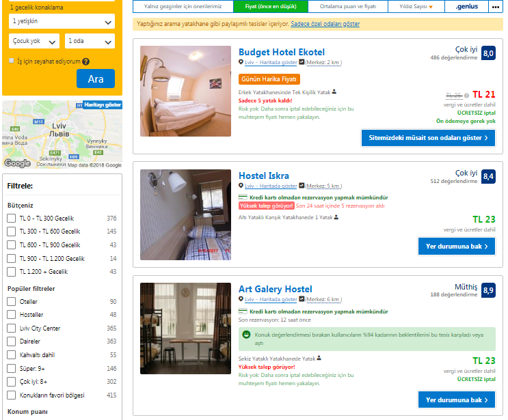
Task: Expand the Yıldız Sayısı sort option
Action: pos(416,6)
